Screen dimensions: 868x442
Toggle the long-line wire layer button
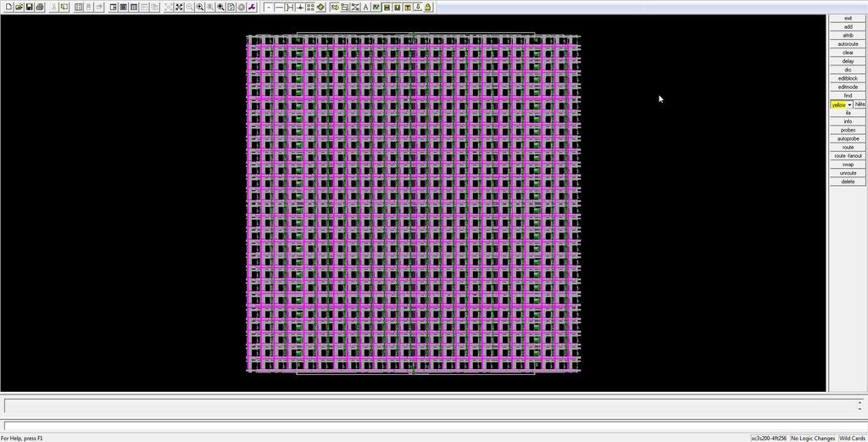click(x=279, y=7)
